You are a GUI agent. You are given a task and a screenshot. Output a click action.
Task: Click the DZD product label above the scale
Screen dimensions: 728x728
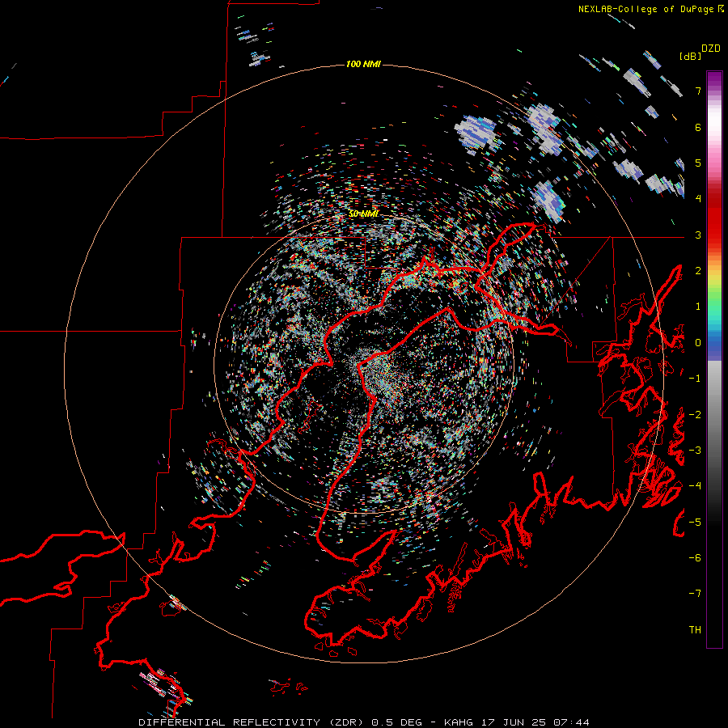point(711,49)
